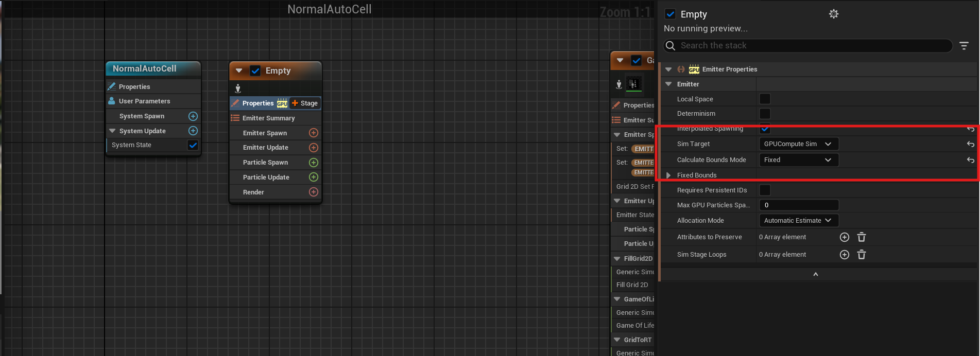This screenshot has width=980, height=356.
Task: Collapse the Emitter category section
Action: 668,84
